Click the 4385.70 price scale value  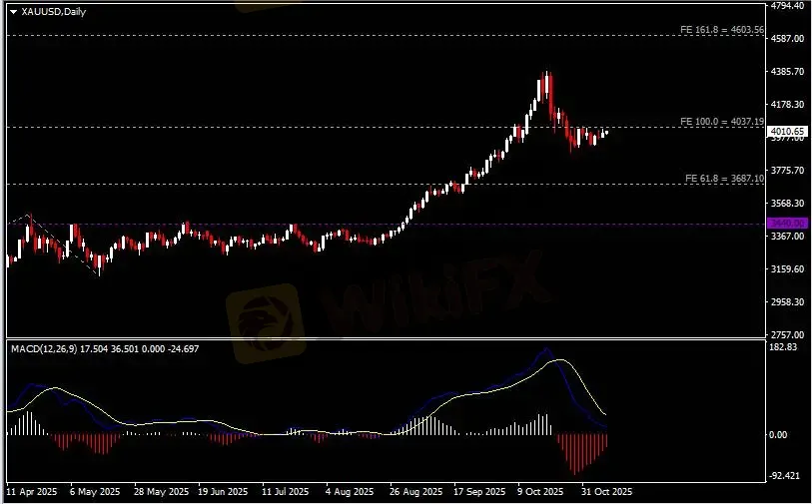pos(788,72)
